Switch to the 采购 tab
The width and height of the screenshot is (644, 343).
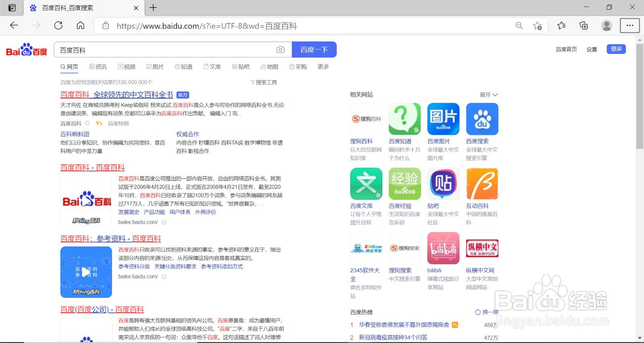[x=298, y=67]
